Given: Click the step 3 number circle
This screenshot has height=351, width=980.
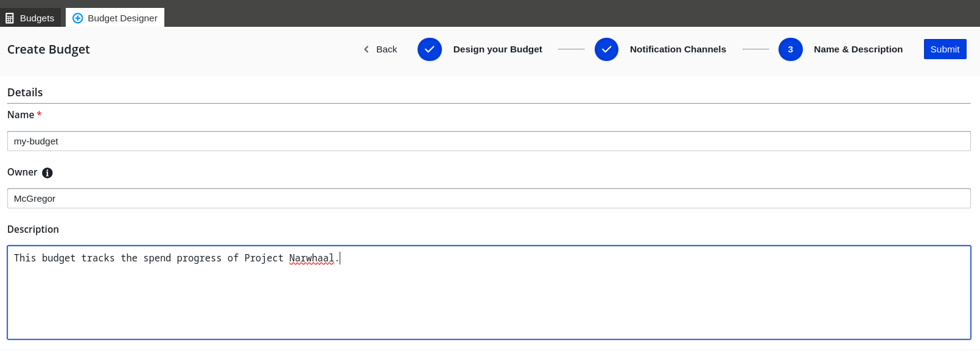Looking at the screenshot, I should pyautogui.click(x=791, y=49).
